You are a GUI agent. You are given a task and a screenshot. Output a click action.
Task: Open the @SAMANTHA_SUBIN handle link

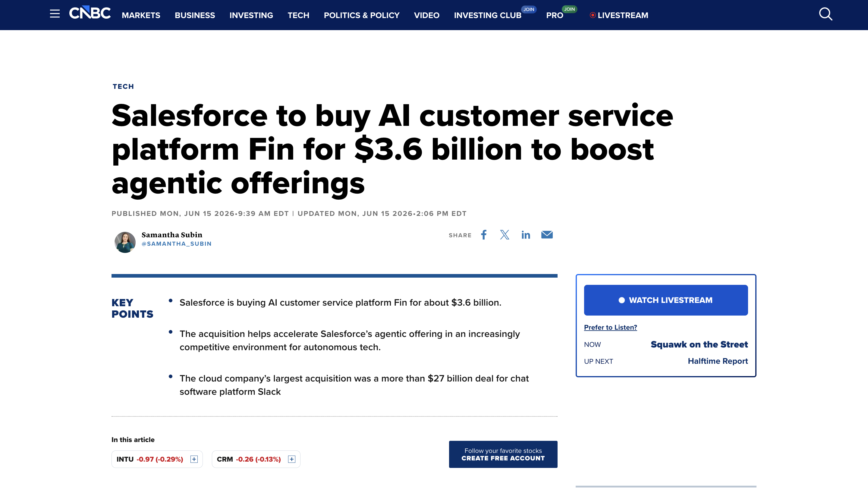177,244
